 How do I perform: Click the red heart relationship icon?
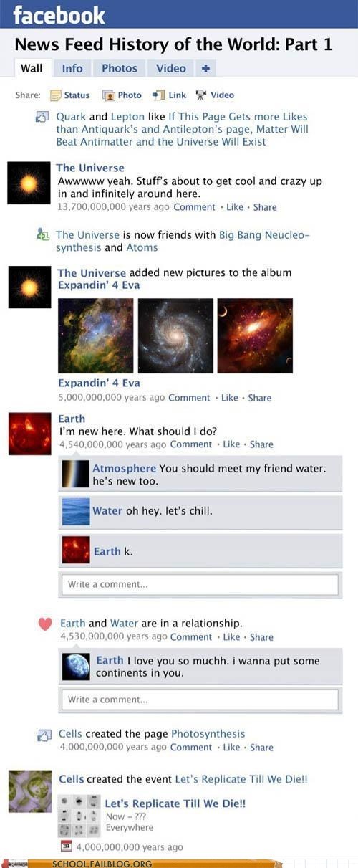point(45,624)
